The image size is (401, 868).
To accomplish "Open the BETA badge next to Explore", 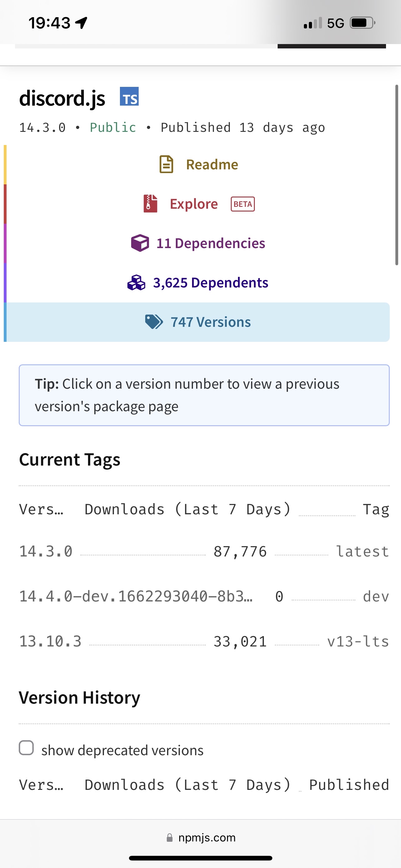I will [242, 204].
